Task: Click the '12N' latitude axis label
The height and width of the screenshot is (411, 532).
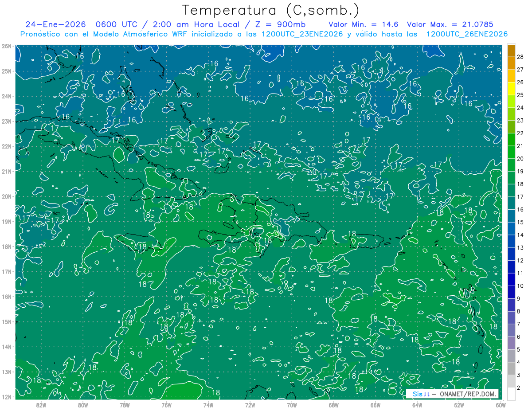Action: [x=7, y=397]
